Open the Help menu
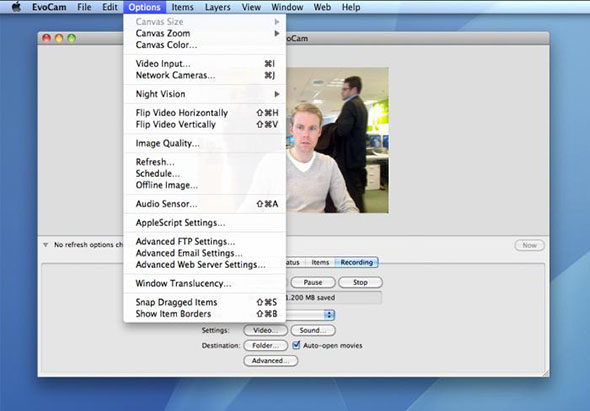590x411 pixels. click(x=351, y=7)
